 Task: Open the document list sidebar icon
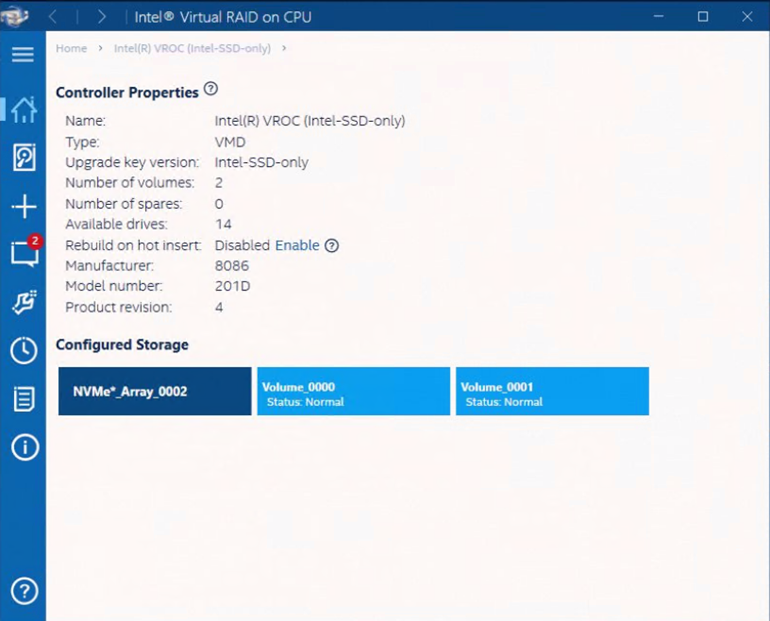click(x=23, y=399)
